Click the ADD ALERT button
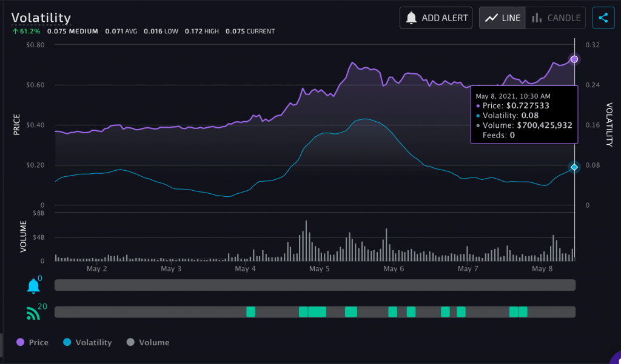Image resolution: width=621 pixels, height=364 pixels. (x=435, y=18)
